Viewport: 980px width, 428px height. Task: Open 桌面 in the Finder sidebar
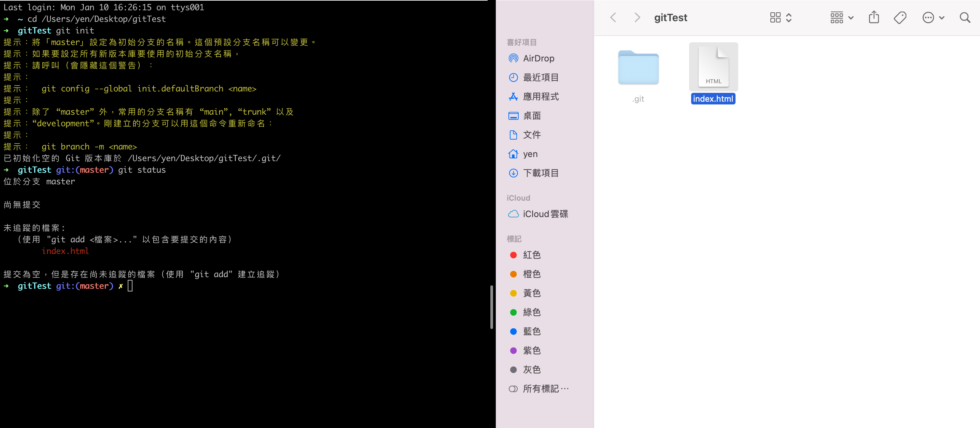[532, 116]
